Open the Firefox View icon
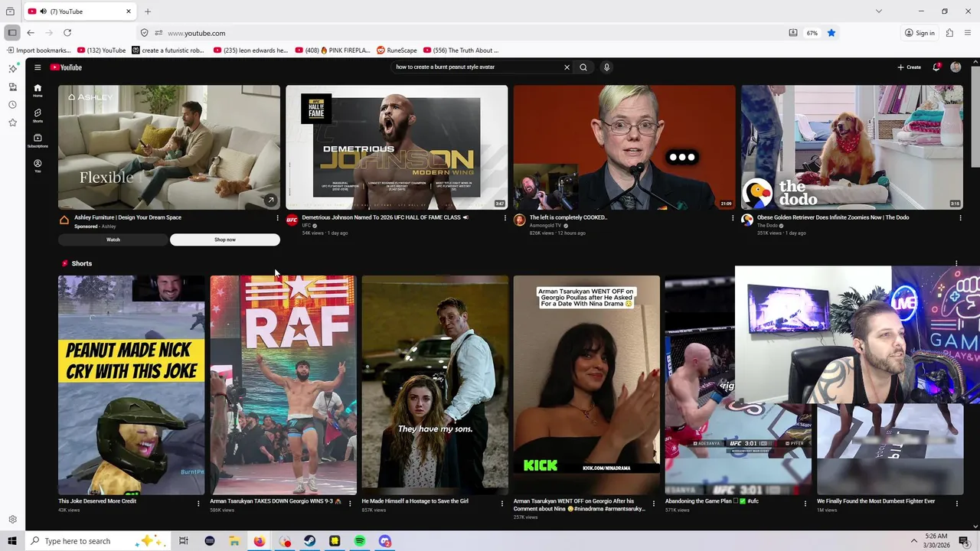Image resolution: width=980 pixels, height=551 pixels. pos(10,11)
